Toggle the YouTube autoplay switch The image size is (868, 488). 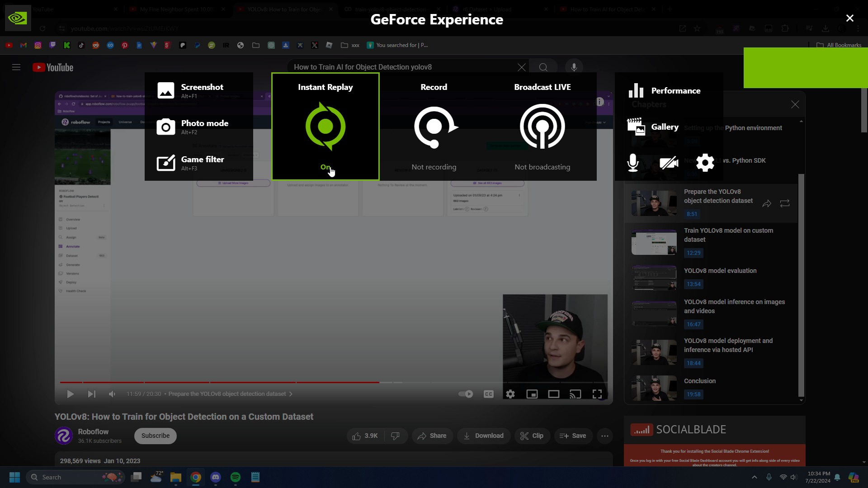point(465,394)
